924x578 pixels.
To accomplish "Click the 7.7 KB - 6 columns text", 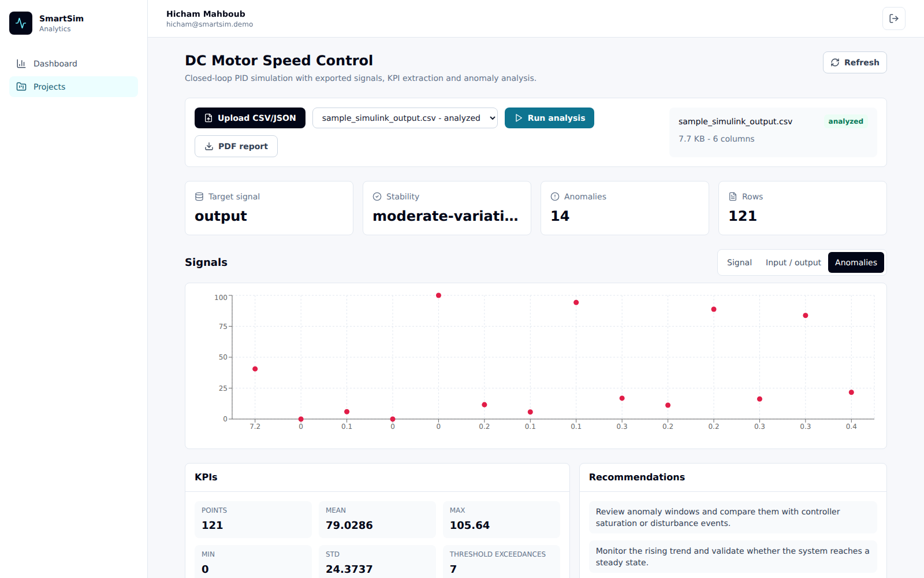I will coord(717,139).
